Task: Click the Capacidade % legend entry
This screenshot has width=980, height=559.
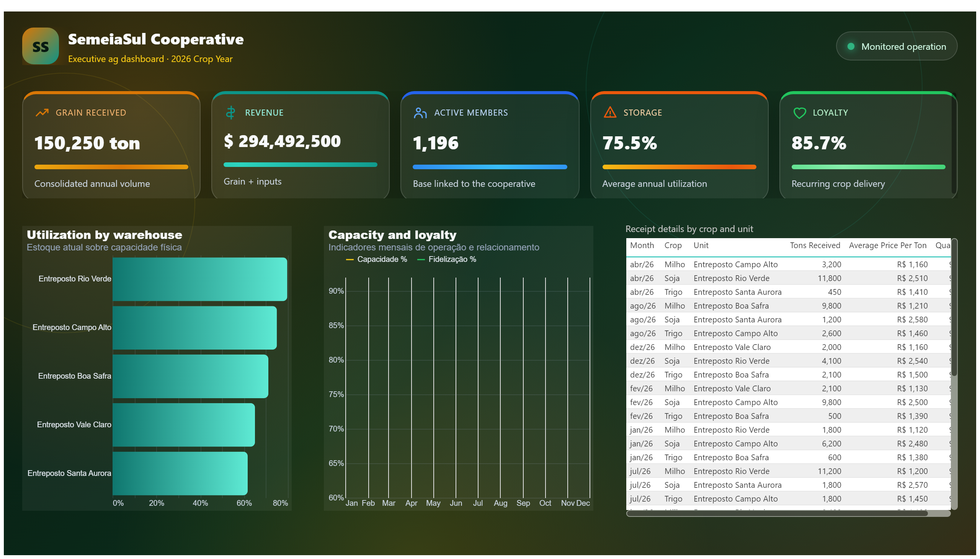Action: pyautogui.click(x=376, y=259)
